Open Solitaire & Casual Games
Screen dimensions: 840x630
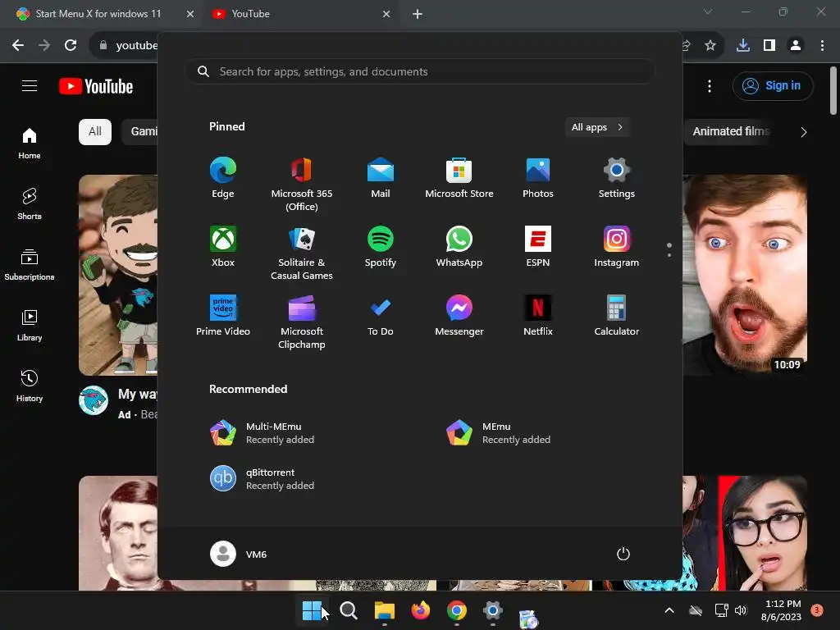coord(302,253)
